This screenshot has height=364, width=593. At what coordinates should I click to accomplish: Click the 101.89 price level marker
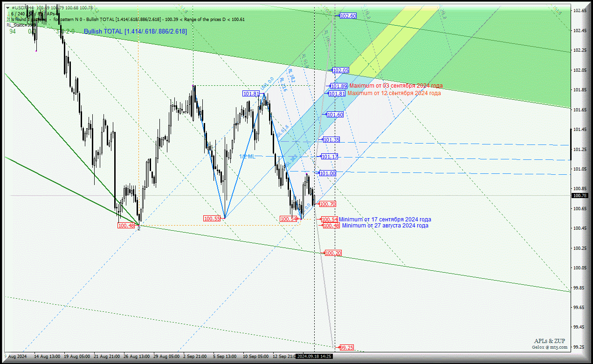coord(338,86)
